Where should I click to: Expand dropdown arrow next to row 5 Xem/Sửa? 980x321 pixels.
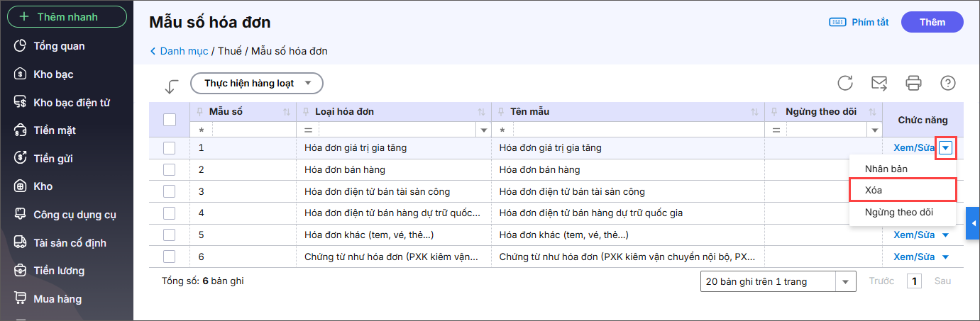945,235
